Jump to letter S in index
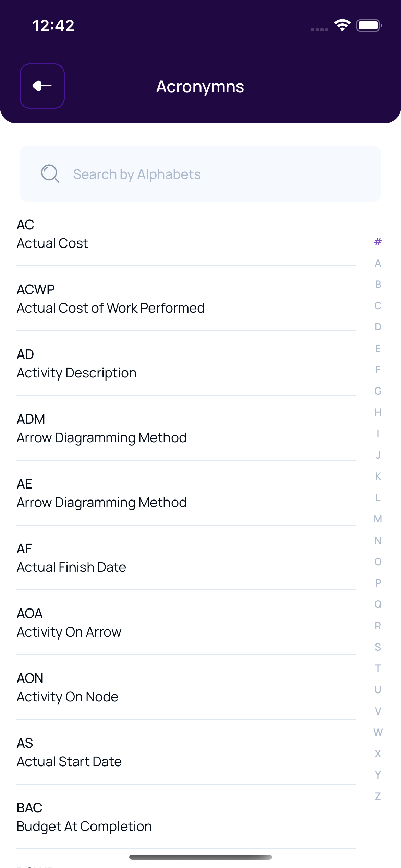 378,647
